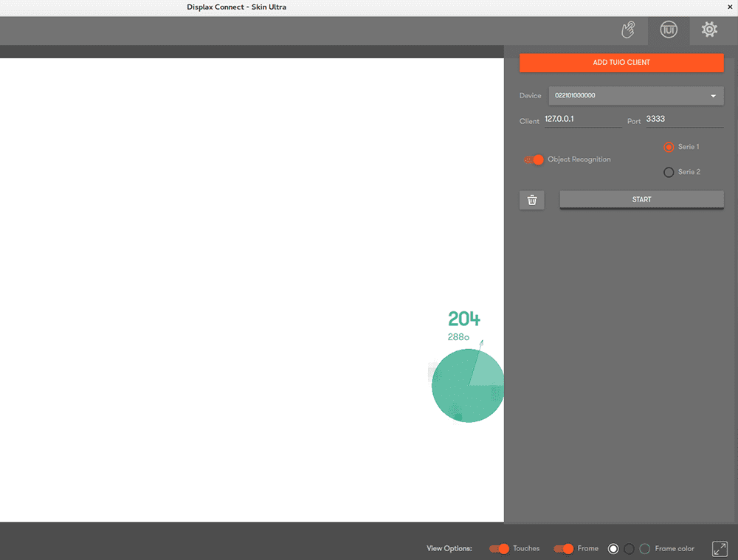Pick the white frame color swatch

613,548
